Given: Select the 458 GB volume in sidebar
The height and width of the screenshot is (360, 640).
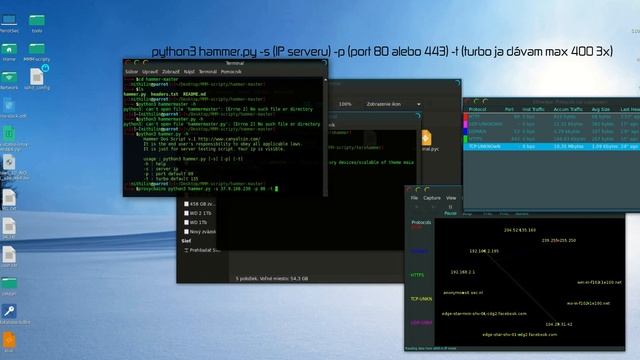Looking at the screenshot, I should tap(200, 204).
